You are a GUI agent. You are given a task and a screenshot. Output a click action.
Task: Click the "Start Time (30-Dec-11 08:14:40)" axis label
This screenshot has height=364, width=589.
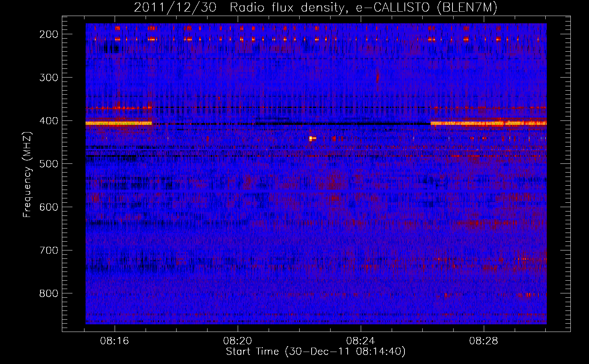316,352
